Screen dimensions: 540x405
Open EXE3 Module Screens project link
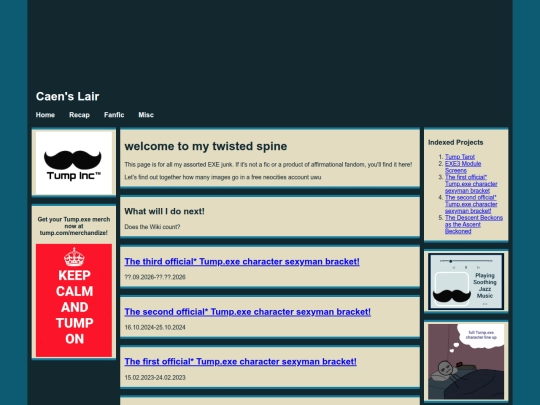click(x=463, y=167)
